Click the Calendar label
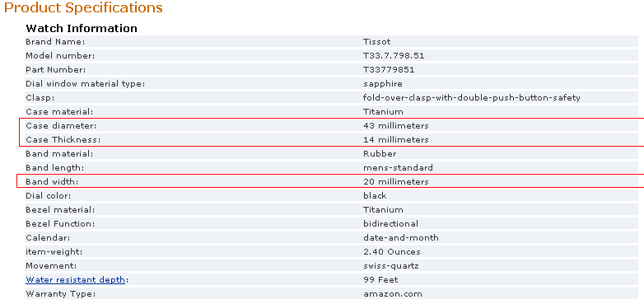Viewport: 644px width, 304px height. tap(48, 237)
